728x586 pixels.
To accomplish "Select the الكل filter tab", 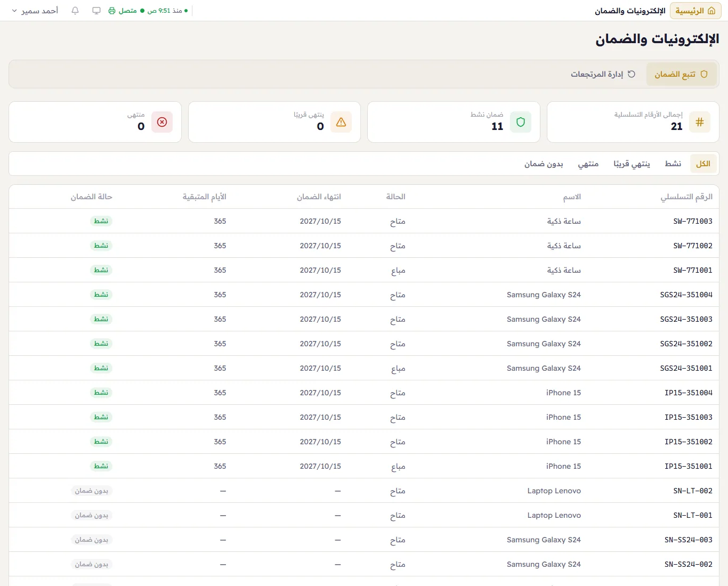I will click(x=703, y=164).
